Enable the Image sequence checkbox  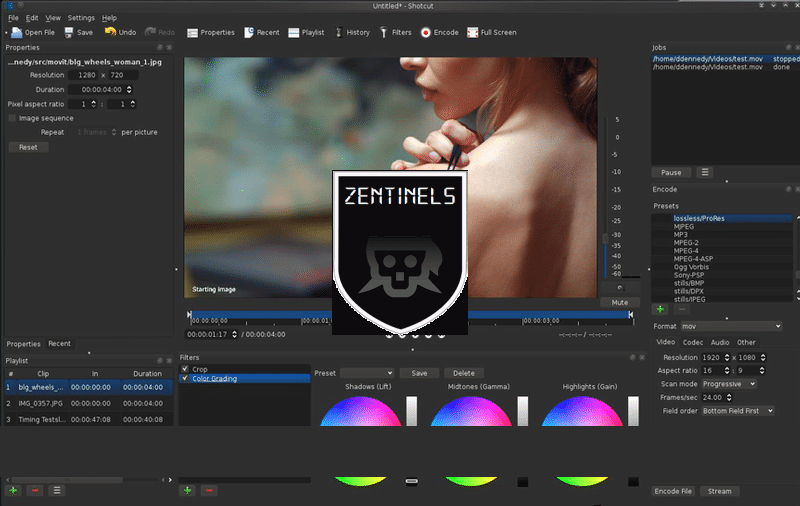click(x=12, y=118)
